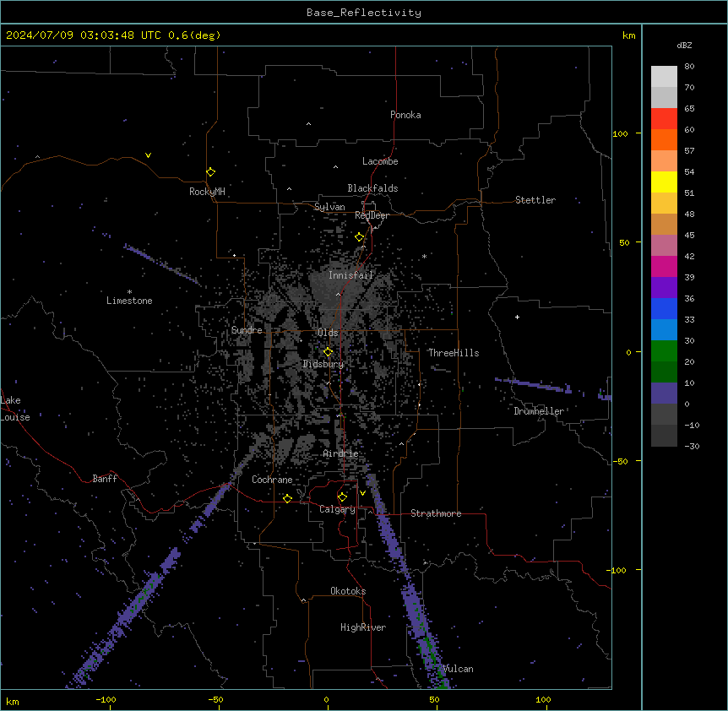Select the Strathmore label

436,513
